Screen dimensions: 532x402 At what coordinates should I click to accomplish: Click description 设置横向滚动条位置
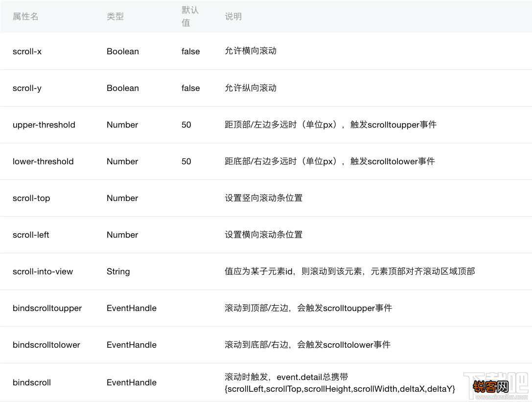click(x=264, y=235)
